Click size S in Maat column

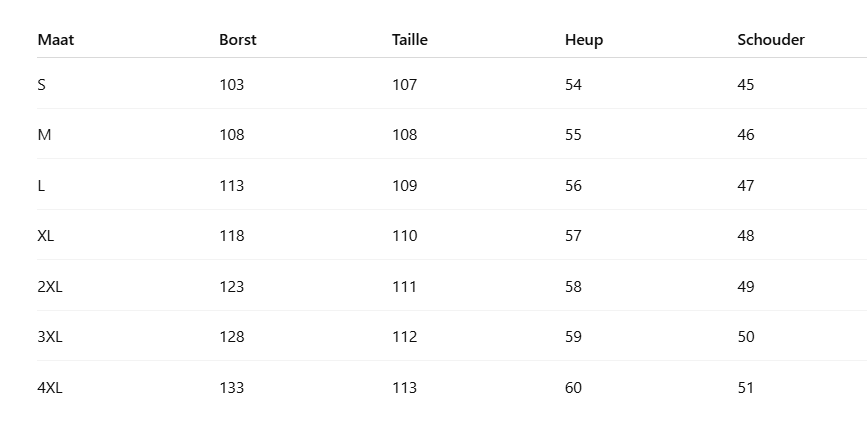41,85
